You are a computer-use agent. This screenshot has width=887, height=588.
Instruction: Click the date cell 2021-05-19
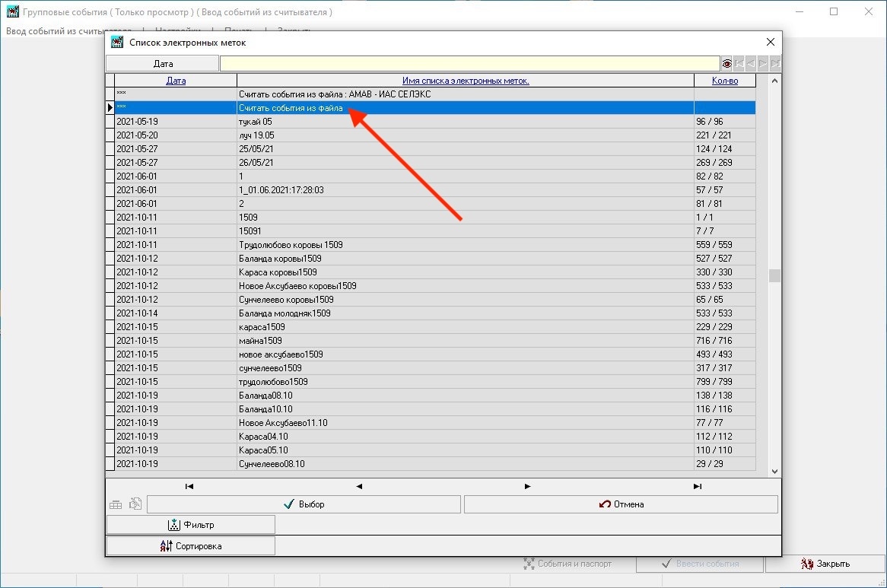(176, 122)
